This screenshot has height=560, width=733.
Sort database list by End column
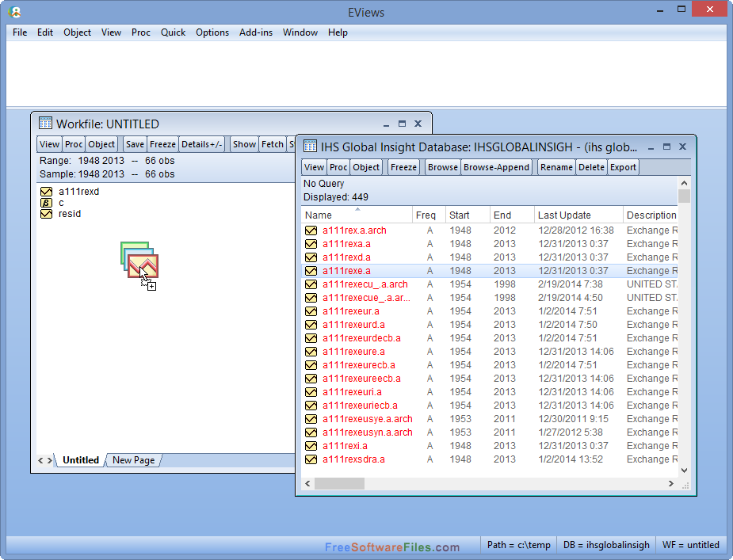pos(512,215)
